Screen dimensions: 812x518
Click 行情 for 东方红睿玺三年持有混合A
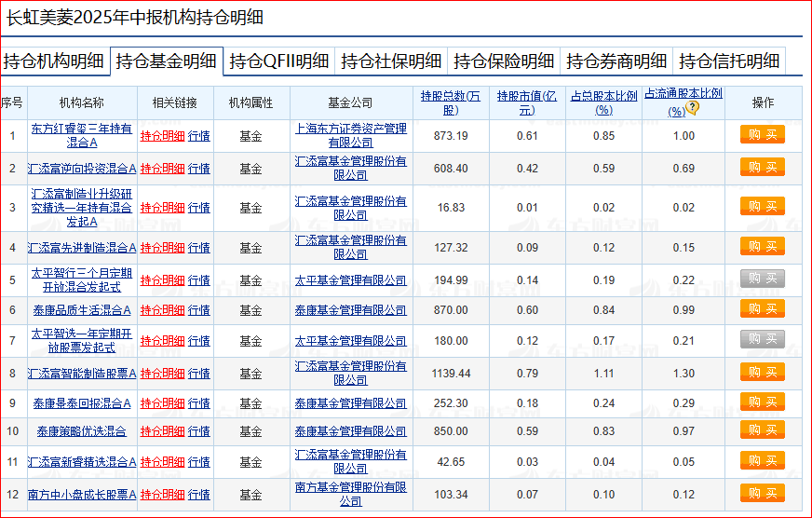pyautogui.click(x=199, y=136)
